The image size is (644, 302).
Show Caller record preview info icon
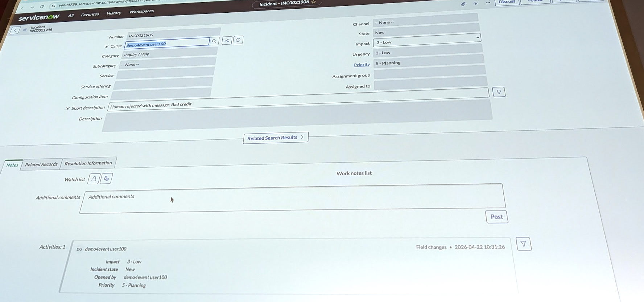(x=238, y=40)
